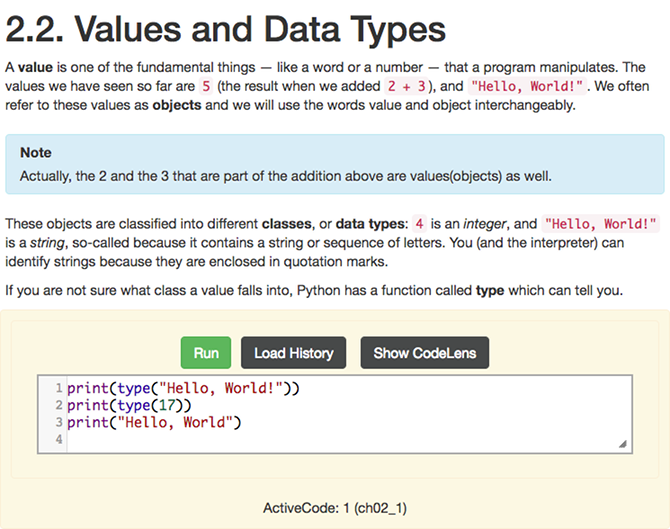Viewport: 670px width, 529px height.
Task: Click the Note box title
Action: [36, 153]
